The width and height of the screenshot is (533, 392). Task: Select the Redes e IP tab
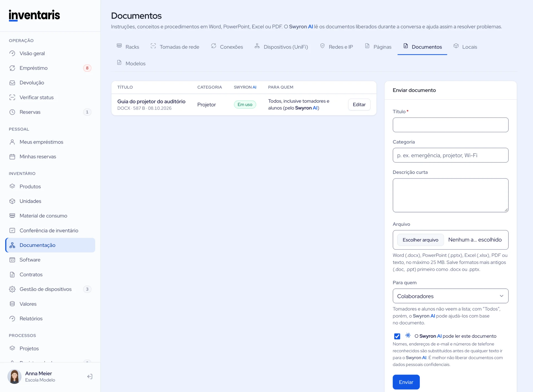tap(336, 47)
